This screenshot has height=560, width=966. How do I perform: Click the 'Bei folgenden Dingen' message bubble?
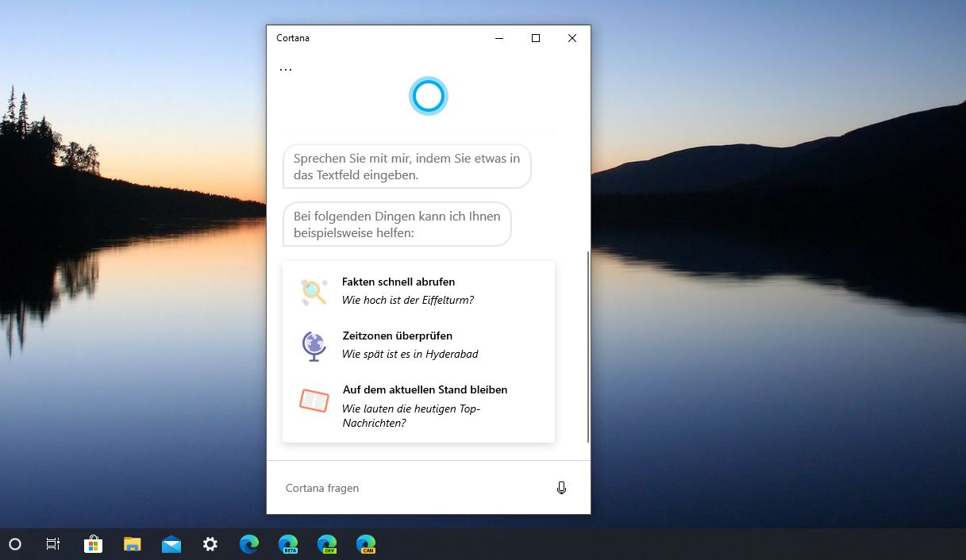(397, 224)
